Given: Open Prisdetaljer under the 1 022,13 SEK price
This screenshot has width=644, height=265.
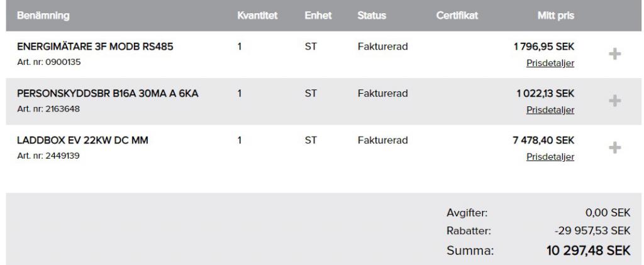Looking at the screenshot, I should pyautogui.click(x=550, y=110).
